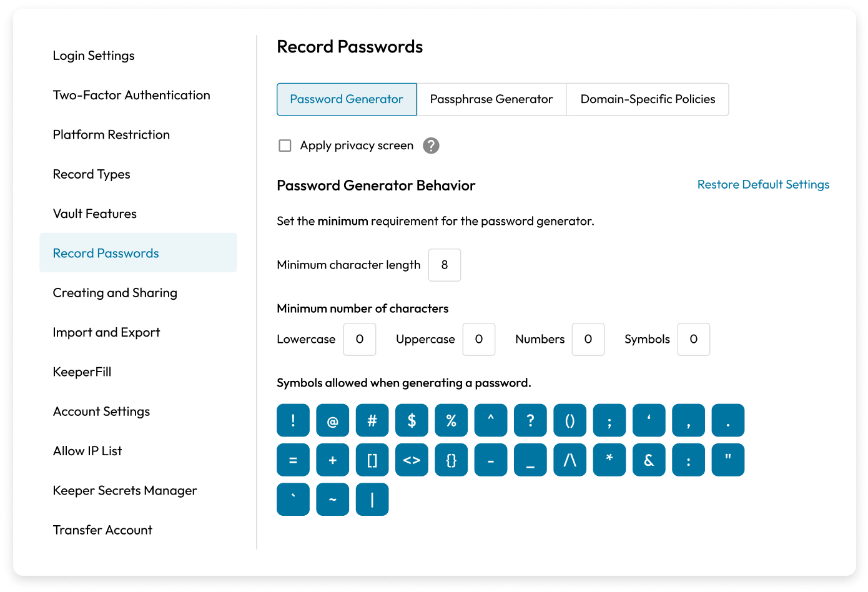
Task: Select the Password Generator tab
Action: (347, 99)
